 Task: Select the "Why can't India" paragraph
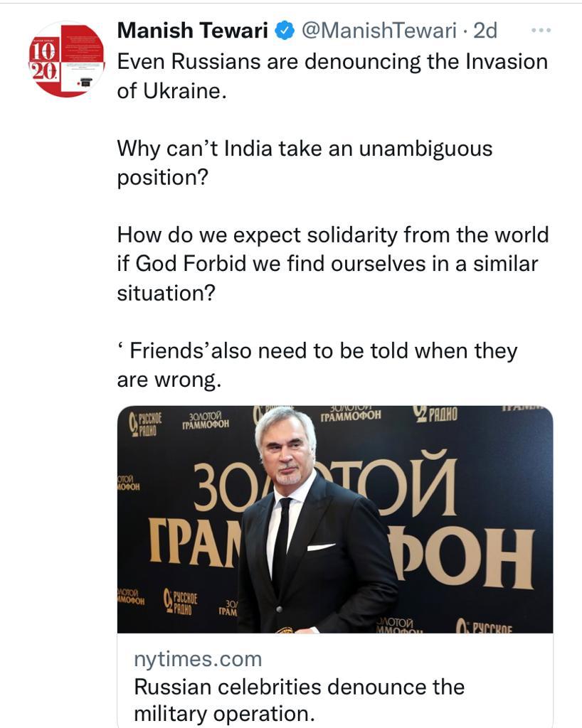[x=305, y=163]
